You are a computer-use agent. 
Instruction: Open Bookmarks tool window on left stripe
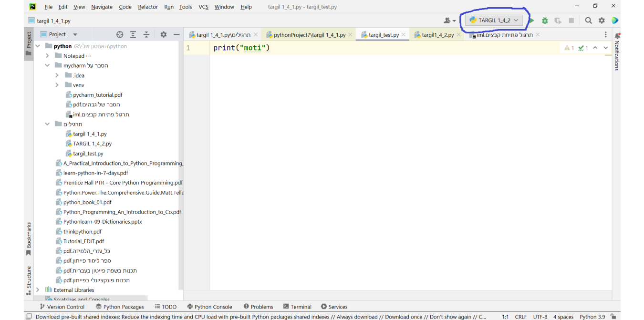29,239
